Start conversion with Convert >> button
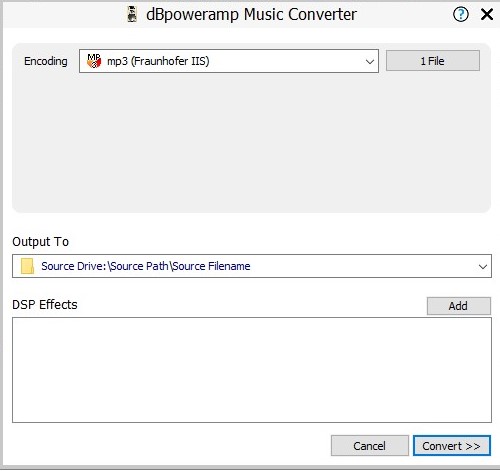 (452, 446)
